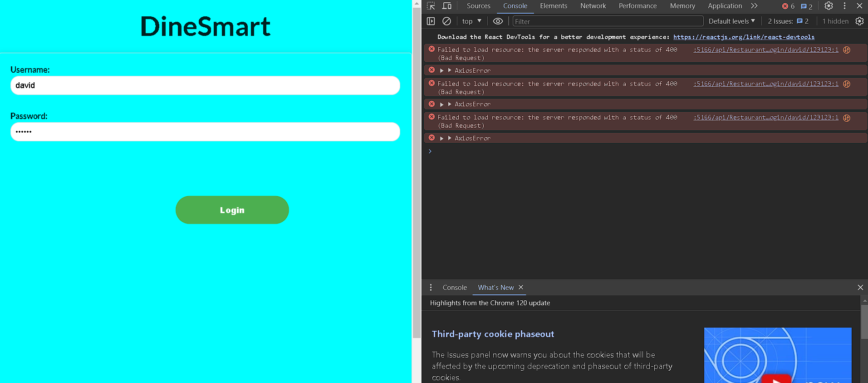Create a live expression with the eye icon
The width and height of the screenshot is (868, 383).
pyautogui.click(x=498, y=21)
